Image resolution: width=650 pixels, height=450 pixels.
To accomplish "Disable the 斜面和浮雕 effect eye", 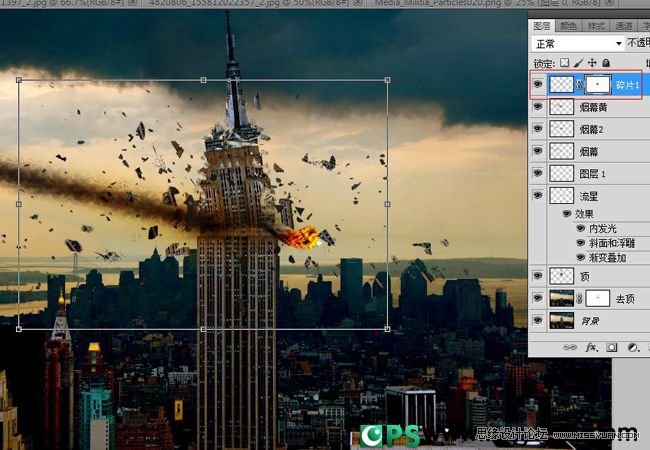I will click(x=581, y=243).
